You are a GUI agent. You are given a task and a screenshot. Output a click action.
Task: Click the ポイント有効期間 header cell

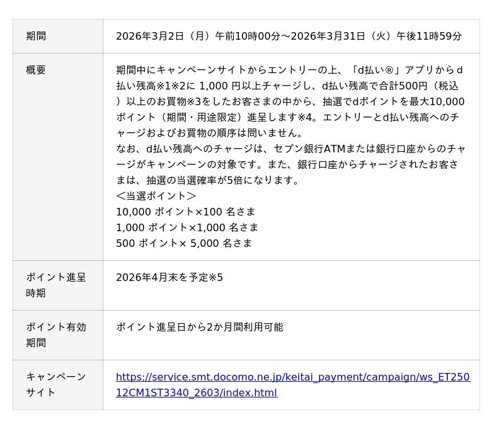(57, 335)
